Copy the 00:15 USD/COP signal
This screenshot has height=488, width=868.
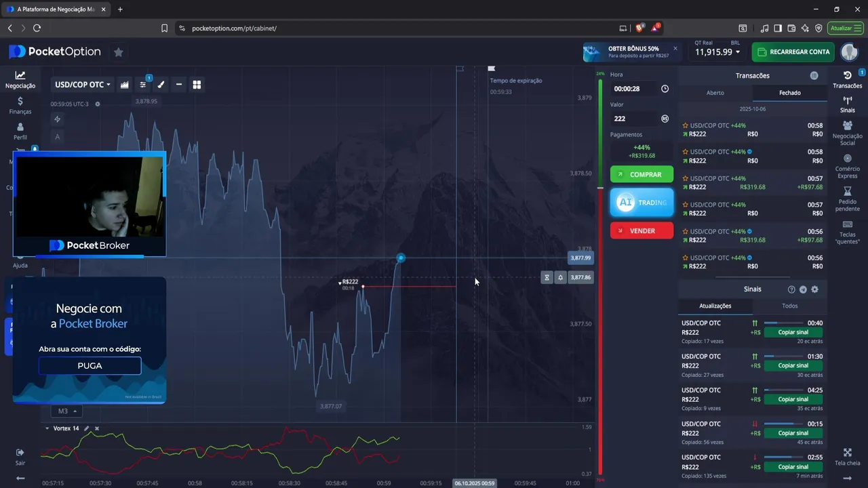tap(793, 432)
